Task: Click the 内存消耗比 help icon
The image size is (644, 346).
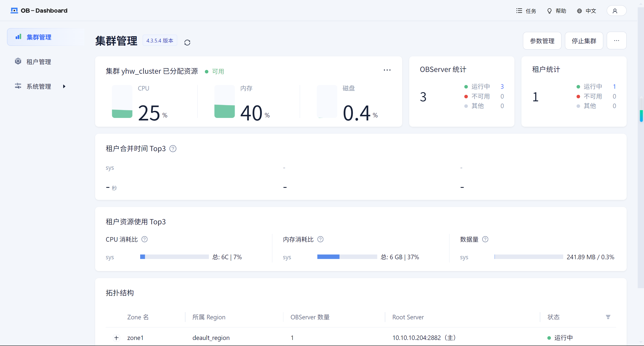Action: (320, 239)
